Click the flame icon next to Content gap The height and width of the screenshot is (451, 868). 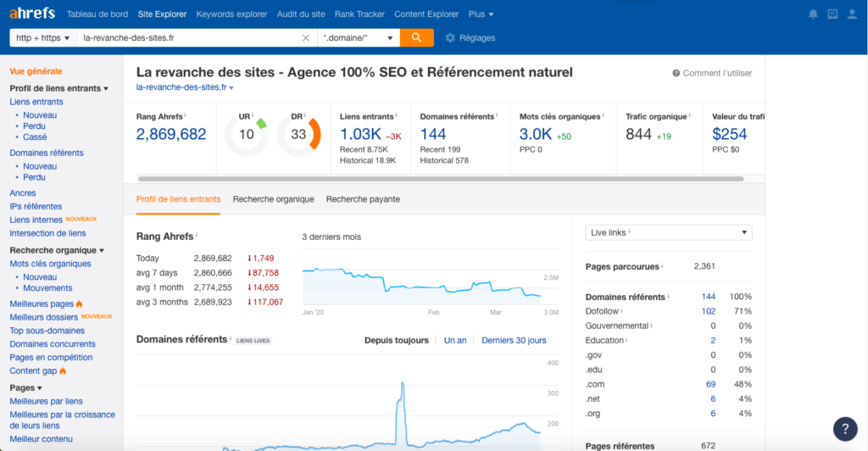tap(63, 370)
